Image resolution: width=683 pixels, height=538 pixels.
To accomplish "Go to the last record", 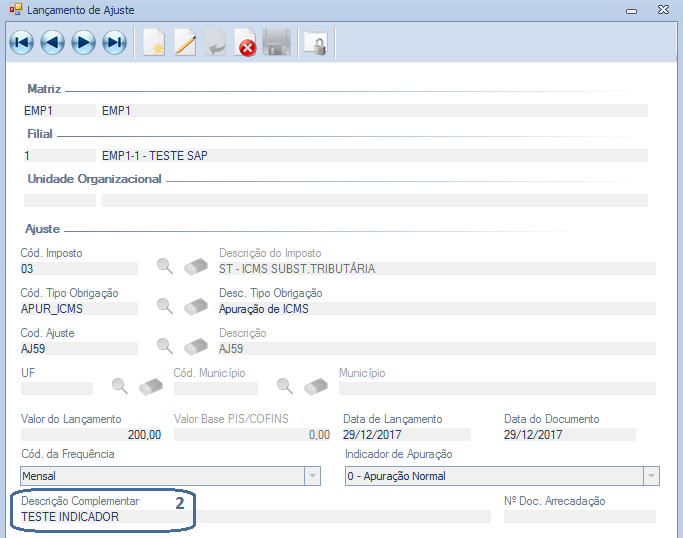I will 115,43.
